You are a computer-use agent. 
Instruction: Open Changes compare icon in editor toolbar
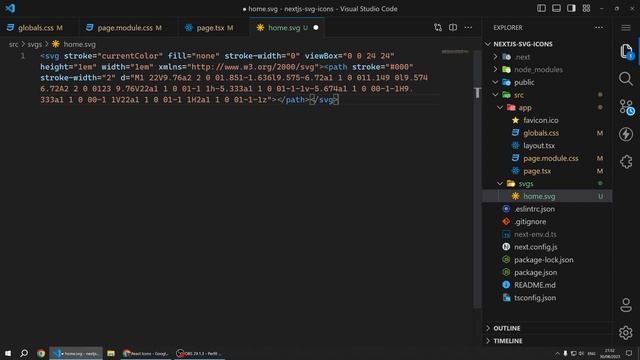[x=438, y=27]
